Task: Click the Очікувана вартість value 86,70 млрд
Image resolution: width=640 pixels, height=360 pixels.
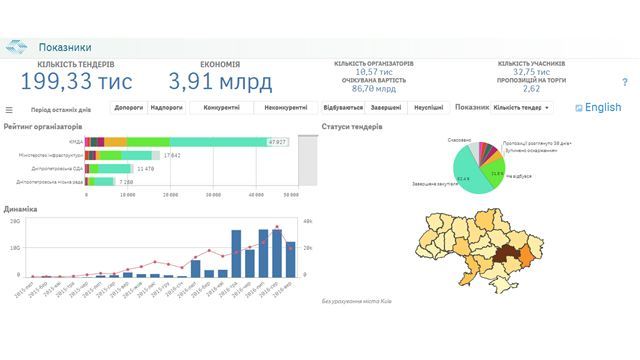Action: click(374, 89)
